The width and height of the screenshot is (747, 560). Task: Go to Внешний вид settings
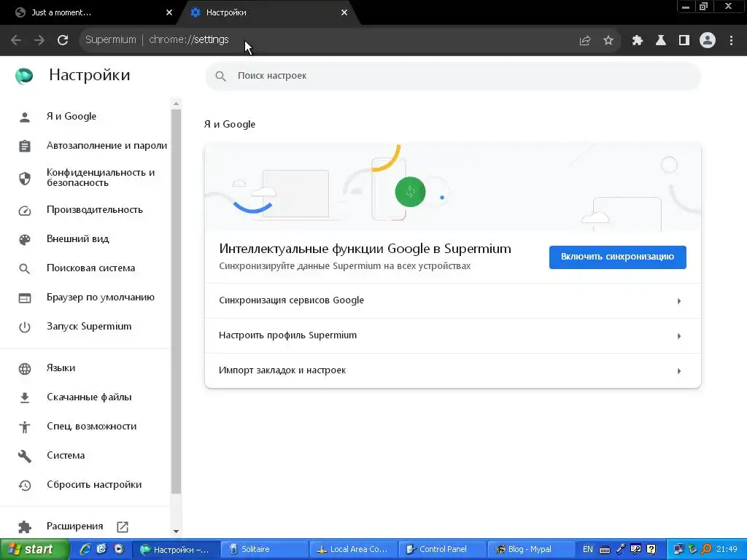pyautogui.click(x=77, y=239)
